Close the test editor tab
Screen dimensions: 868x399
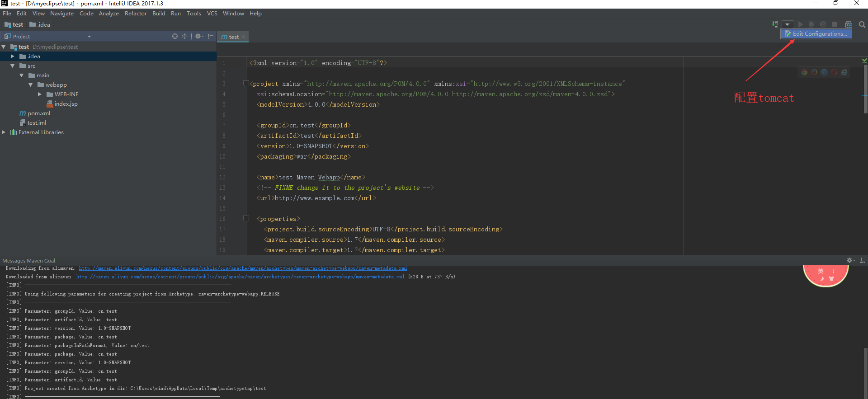pos(244,37)
